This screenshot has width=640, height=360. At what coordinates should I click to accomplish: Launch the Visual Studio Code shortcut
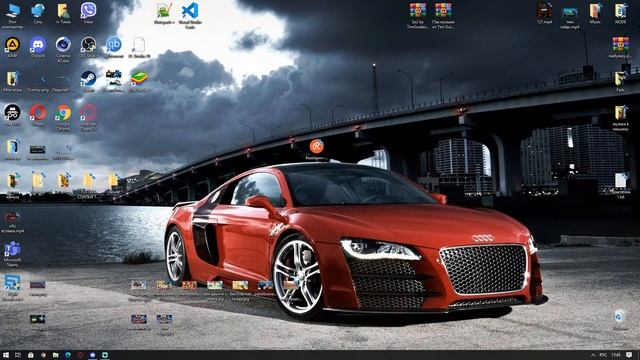(x=190, y=11)
